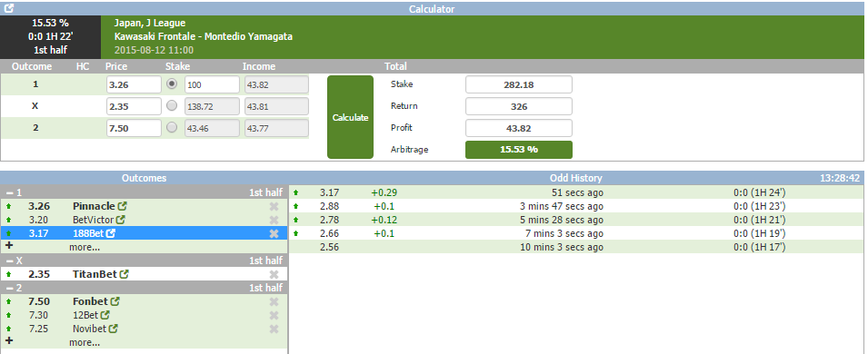Click green up arrow beside 12Bet 7.30
Image resolution: width=868 pixels, height=354 pixels.
[x=8, y=315]
